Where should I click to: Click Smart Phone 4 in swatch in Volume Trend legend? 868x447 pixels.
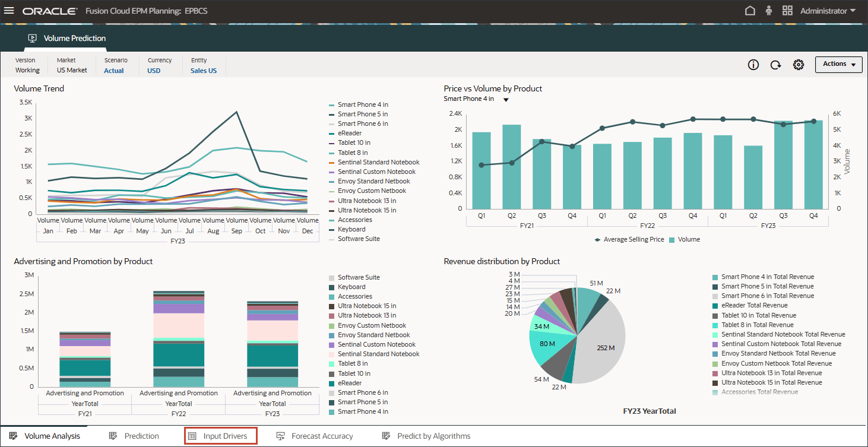(332, 105)
